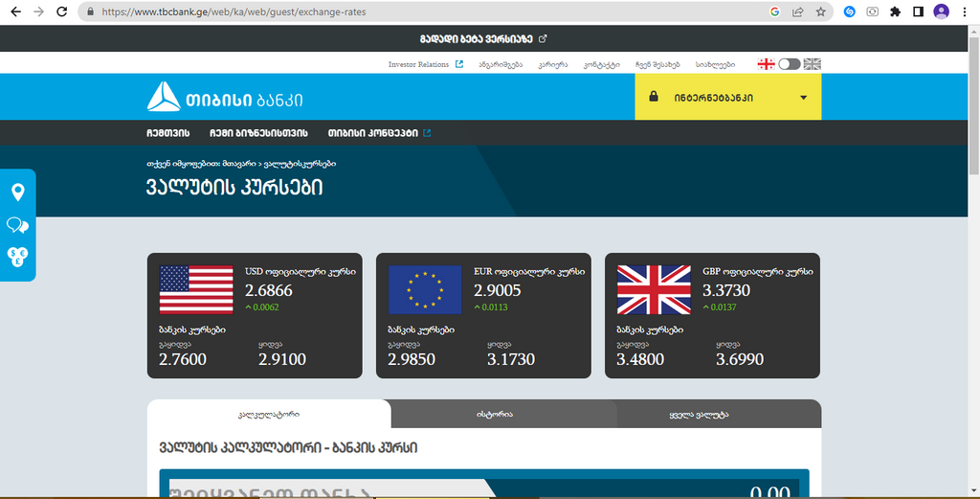The height and width of the screenshot is (499, 980).
Task: Open the location pin sidebar icon
Action: click(18, 192)
